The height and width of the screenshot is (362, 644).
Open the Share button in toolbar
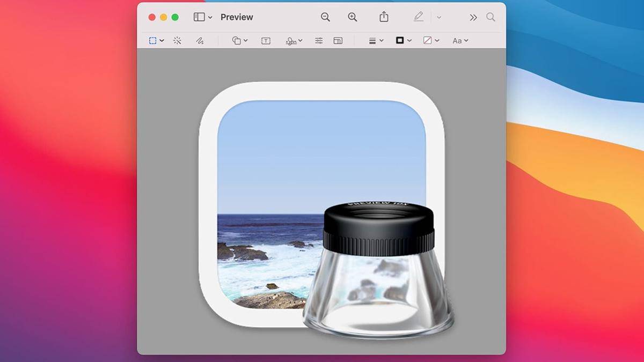(x=384, y=17)
